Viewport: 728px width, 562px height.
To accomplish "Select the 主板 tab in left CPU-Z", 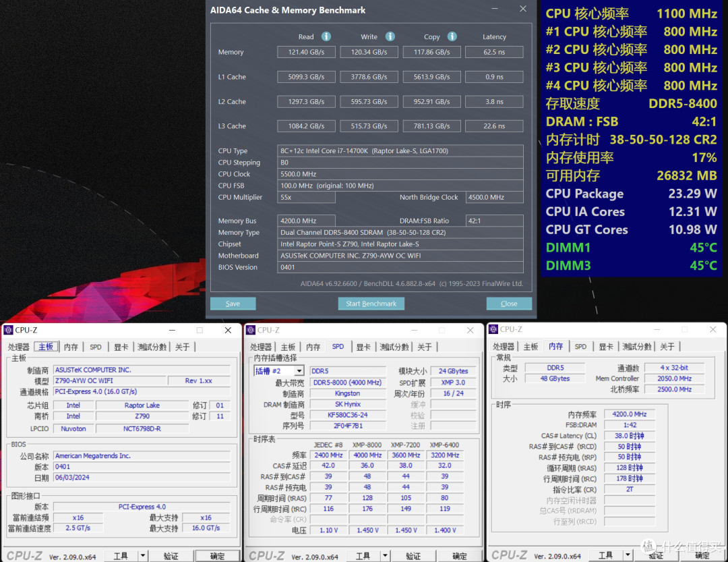I will coord(46,347).
